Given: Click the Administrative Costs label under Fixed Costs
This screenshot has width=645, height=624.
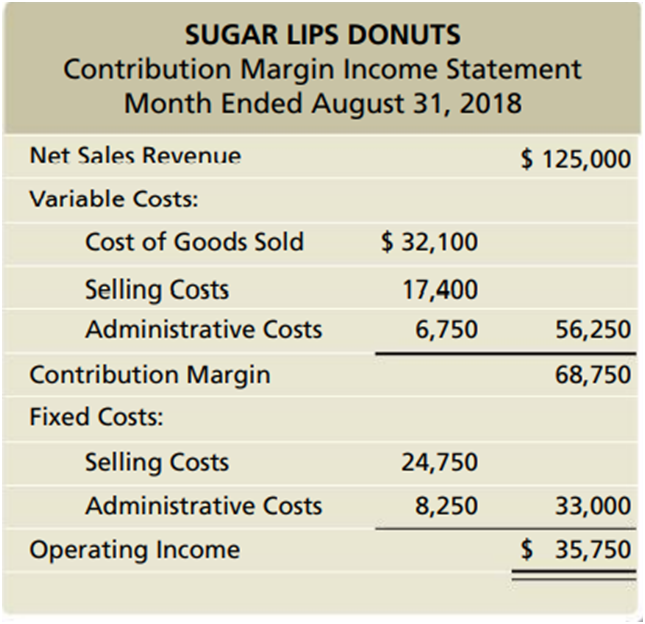Looking at the screenshot, I should (x=204, y=506).
